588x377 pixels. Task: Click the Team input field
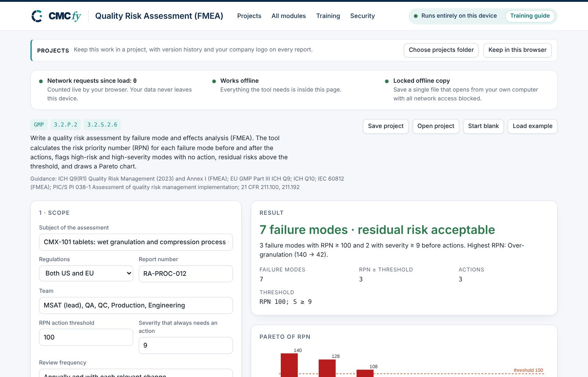click(136, 305)
